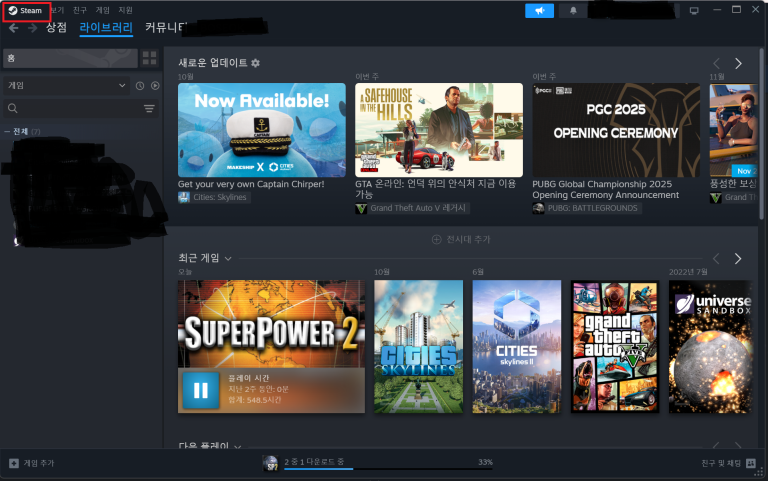Go back with the left arrow

(14, 28)
